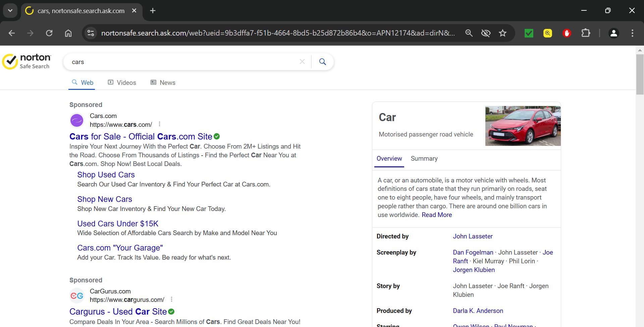This screenshot has width=644, height=327.
Task: Bookmark this page with the star icon
Action: [502, 33]
